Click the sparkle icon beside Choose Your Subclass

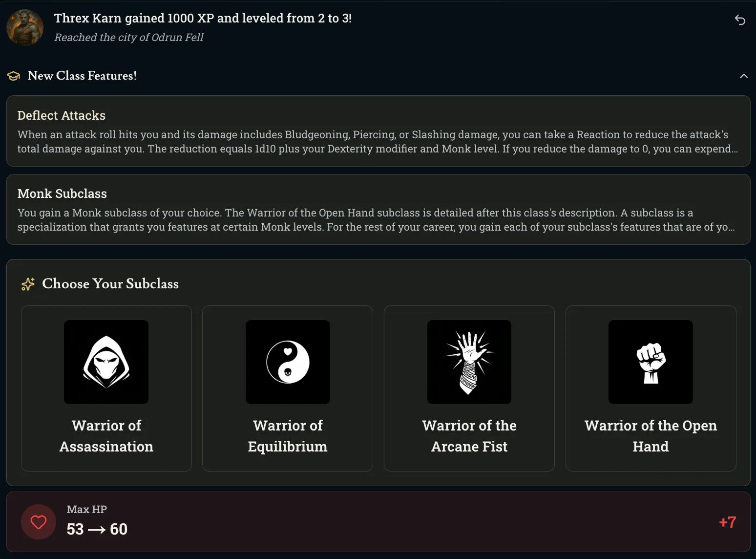[x=28, y=284]
